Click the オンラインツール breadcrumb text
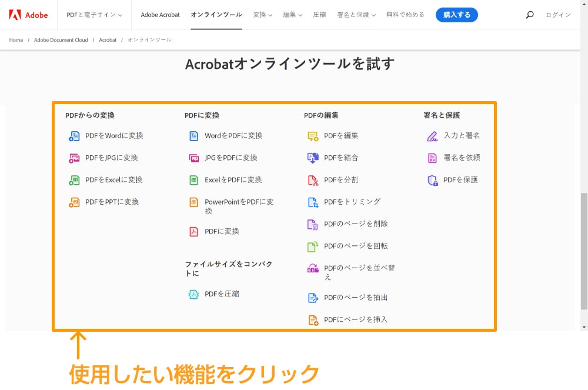 [x=149, y=40]
